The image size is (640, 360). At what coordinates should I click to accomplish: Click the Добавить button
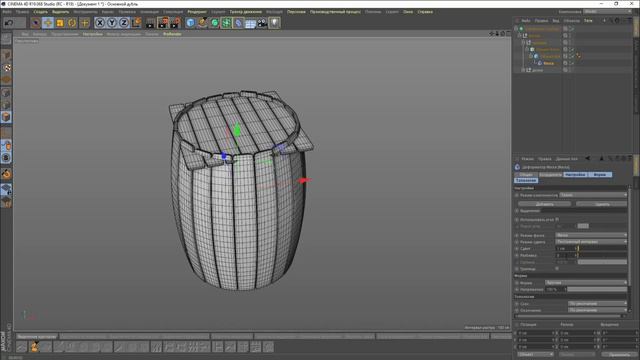544,204
